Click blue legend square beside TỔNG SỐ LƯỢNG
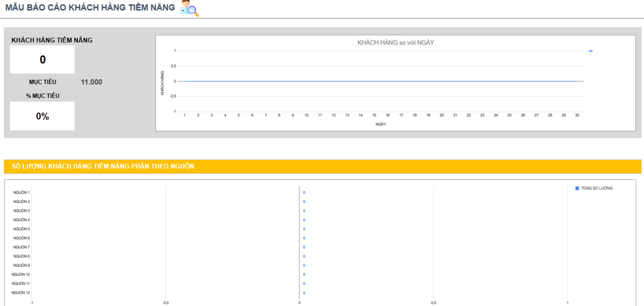Screen dimensions: 644x306 click(x=577, y=188)
